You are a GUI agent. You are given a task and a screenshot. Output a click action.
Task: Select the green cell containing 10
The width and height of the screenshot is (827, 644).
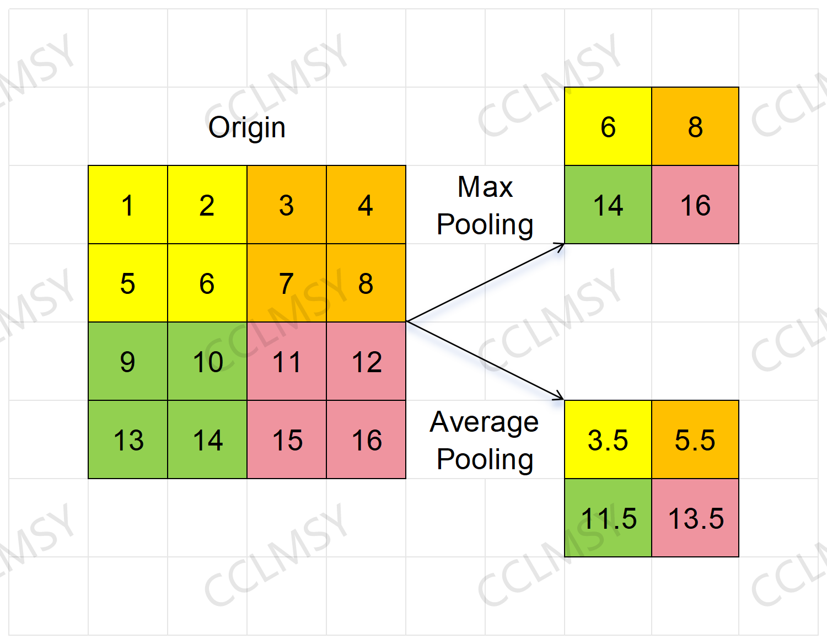(207, 362)
